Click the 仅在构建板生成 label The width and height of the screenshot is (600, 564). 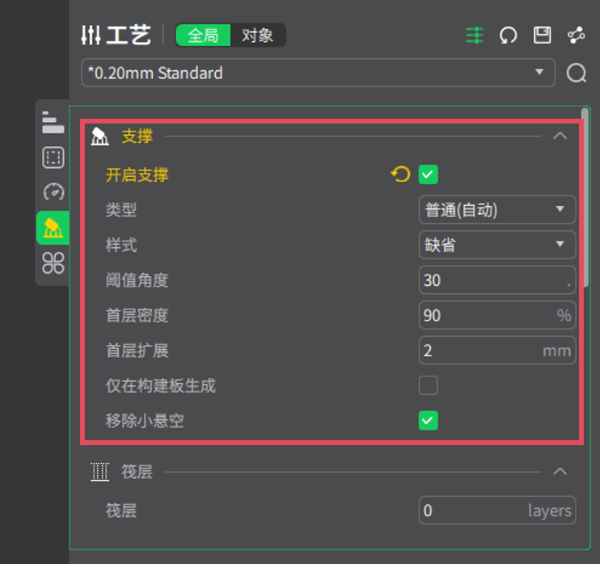tap(161, 386)
